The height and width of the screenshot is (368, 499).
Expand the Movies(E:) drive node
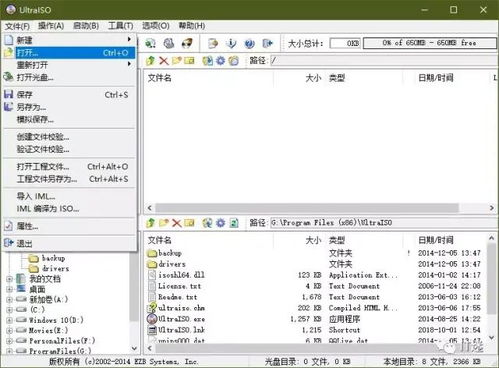tap(9, 330)
